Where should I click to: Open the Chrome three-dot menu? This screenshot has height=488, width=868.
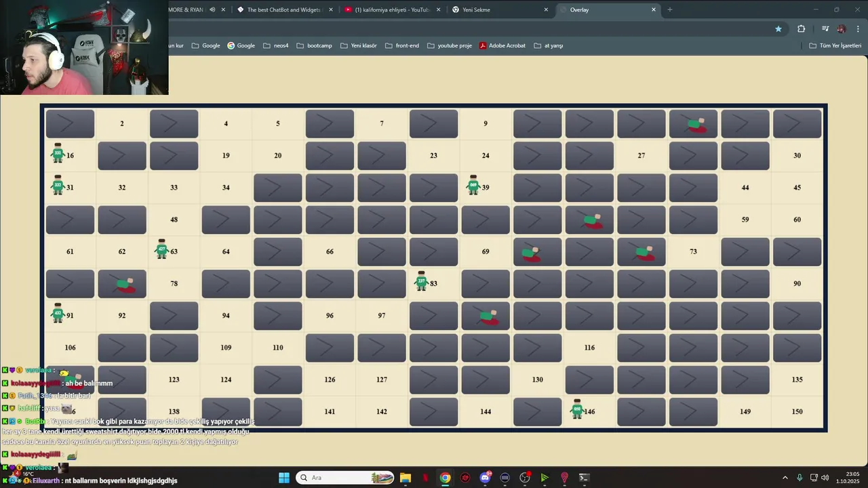click(x=859, y=28)
